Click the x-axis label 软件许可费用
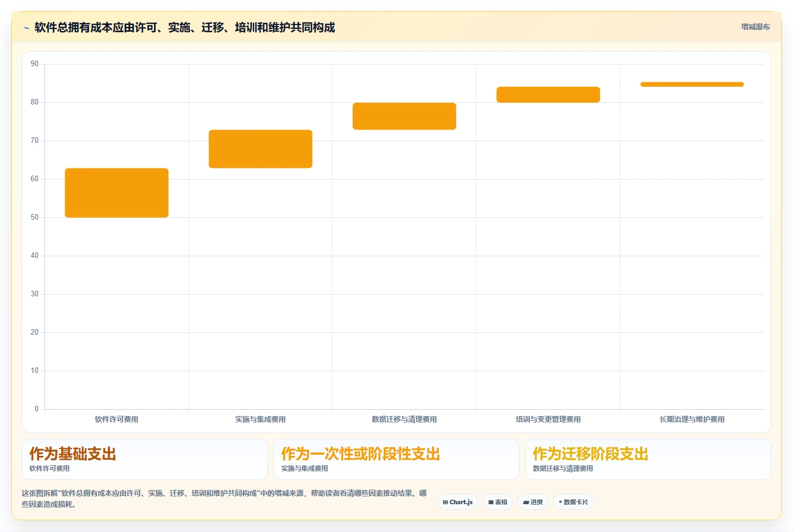The height and width of the screenshot is (532, 793). [x=117, y=419]
